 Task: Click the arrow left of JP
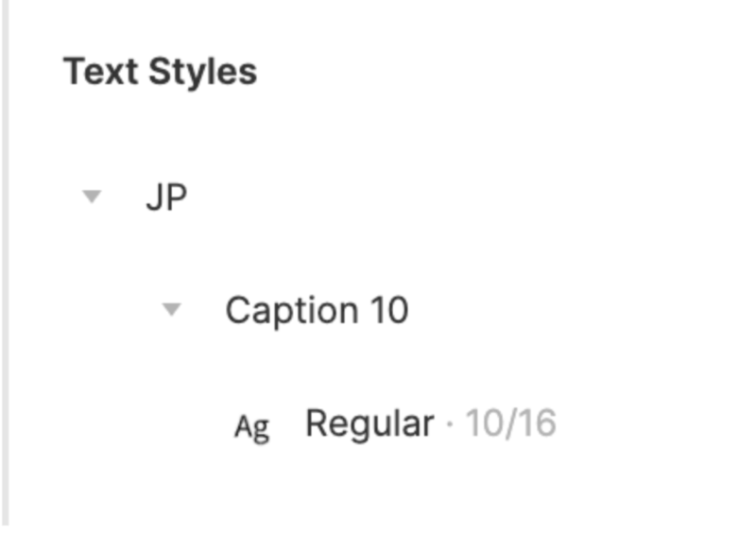[x=92, y=198]
